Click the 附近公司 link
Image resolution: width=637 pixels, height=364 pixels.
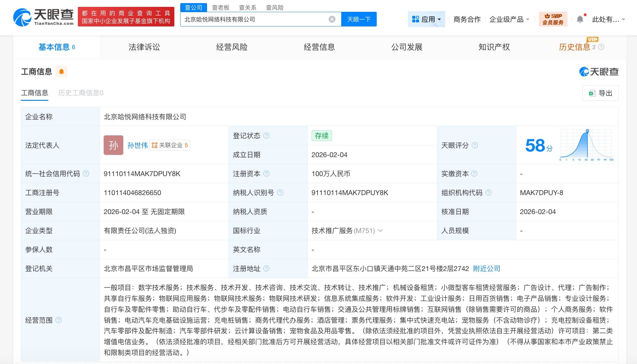(x=487, y=268)
